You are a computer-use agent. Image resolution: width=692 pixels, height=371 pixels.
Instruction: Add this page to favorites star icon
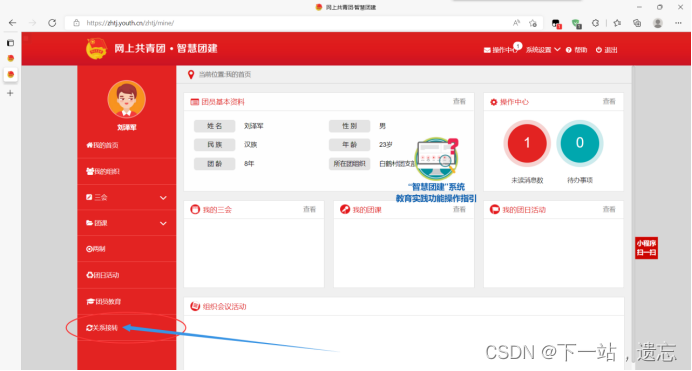pos(533,23)
